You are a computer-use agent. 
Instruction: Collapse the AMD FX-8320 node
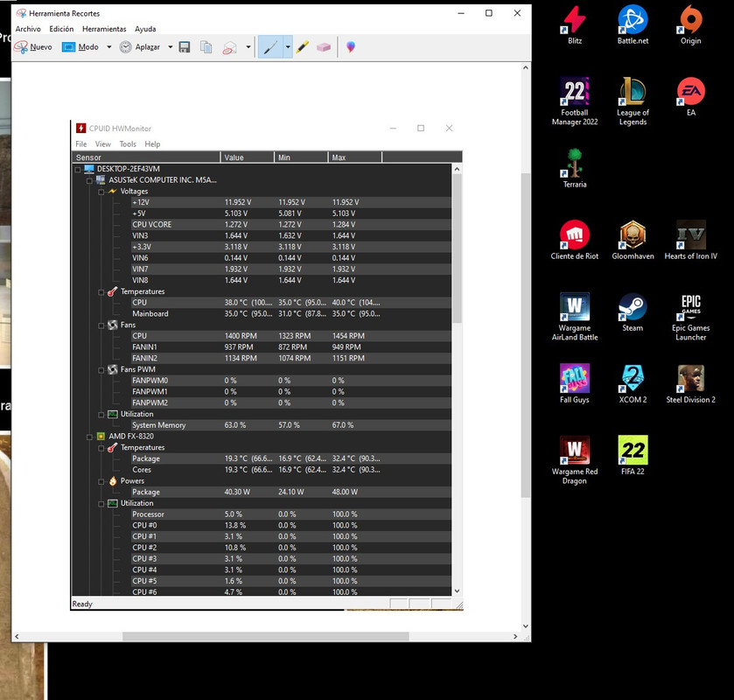(89, 437)
